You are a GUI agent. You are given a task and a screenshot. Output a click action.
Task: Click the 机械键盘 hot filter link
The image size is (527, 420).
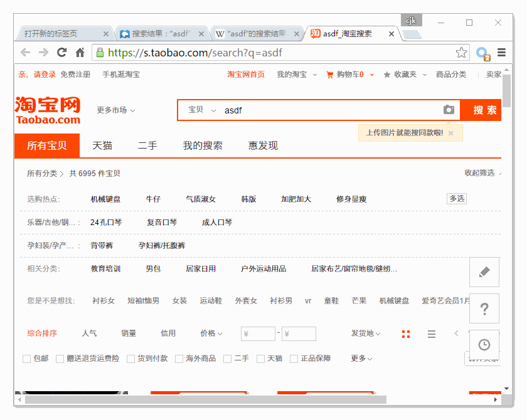pyautogui.click(x=105, y=199)
